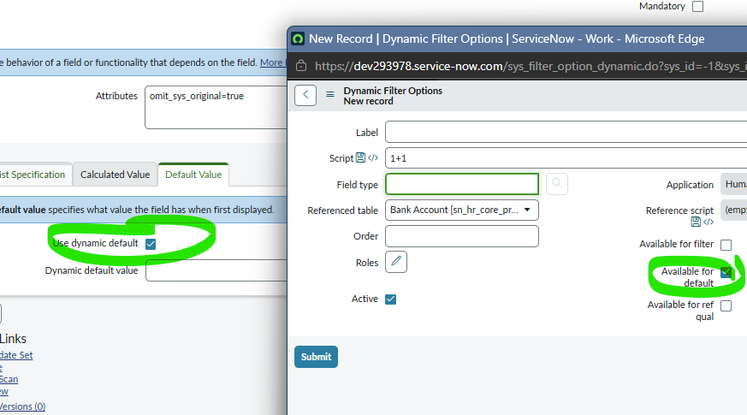Viewport: 747px width, 415px height.
Task: Click the site lock icon in address bar
Action: click(301, 66)
